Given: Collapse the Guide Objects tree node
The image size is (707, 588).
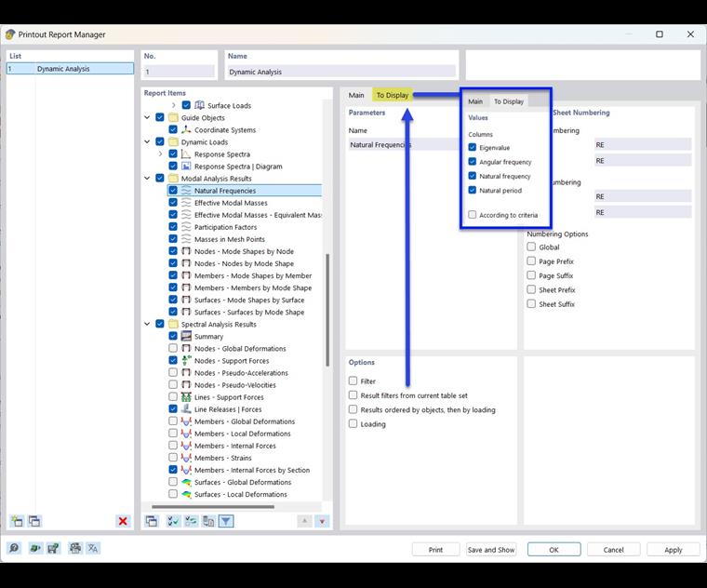Looking at the screenshot, I should (x=147, y=117).
